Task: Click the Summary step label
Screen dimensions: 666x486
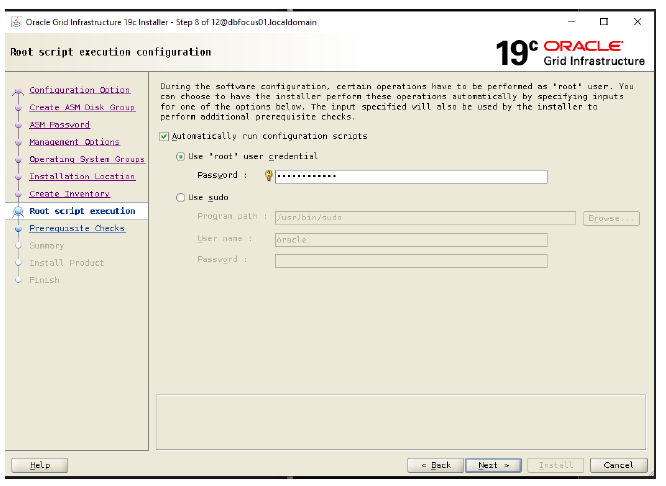Action: (47, 246)
